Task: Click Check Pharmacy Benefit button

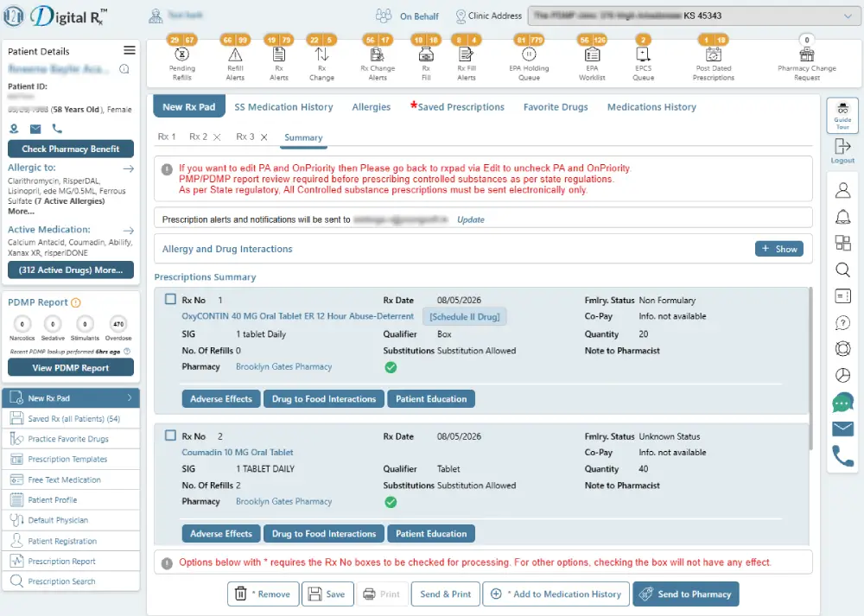Action: point(71,149)
